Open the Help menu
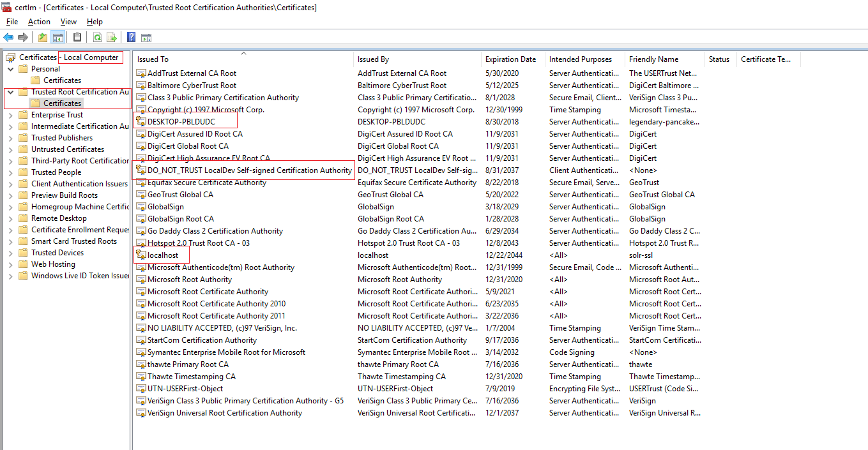 pyautogui.click(x=95, y=22)
